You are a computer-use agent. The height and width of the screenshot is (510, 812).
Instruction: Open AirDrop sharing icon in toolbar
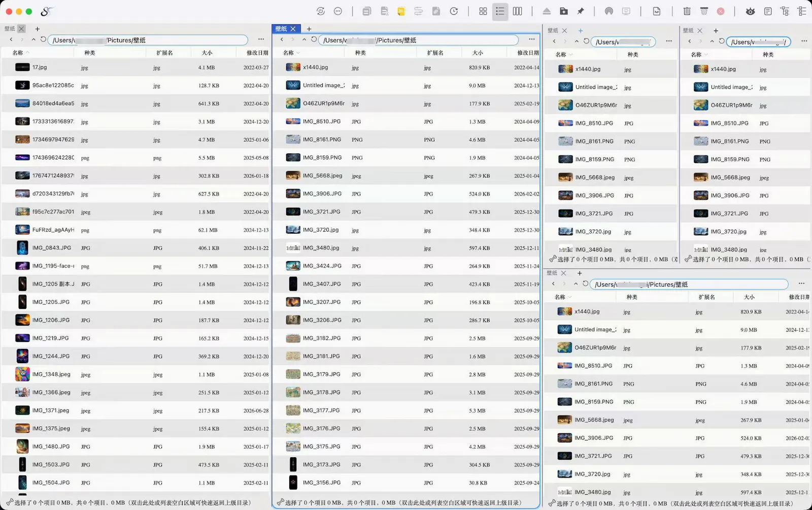[608, 11]
